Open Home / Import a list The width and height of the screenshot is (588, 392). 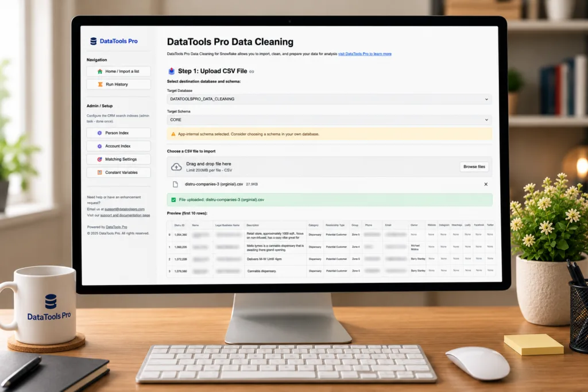[x=118, y=71]
